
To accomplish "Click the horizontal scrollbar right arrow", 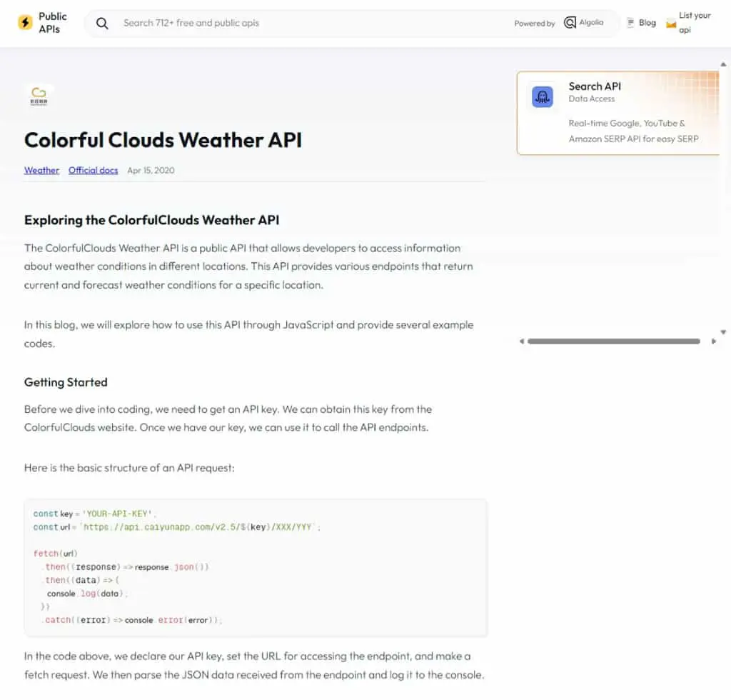I will click(714, 341).
